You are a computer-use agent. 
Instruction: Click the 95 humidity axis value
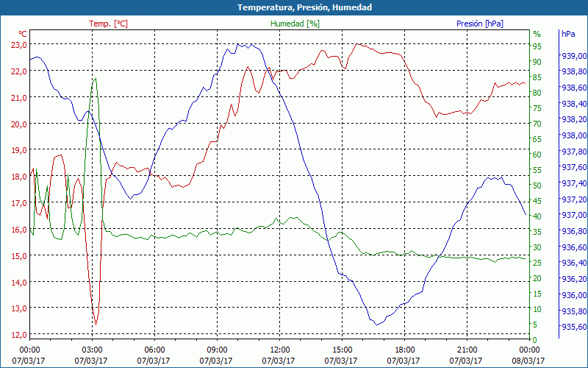[537, 46]
